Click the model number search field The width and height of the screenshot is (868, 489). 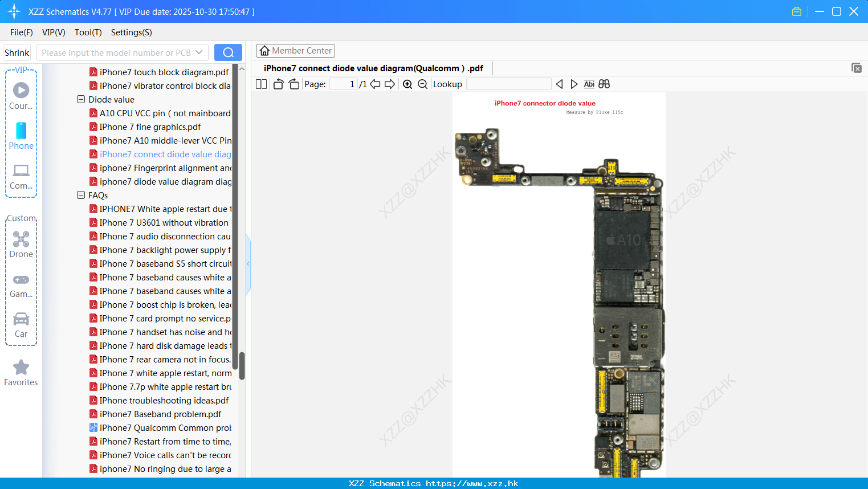pos(116,52)
